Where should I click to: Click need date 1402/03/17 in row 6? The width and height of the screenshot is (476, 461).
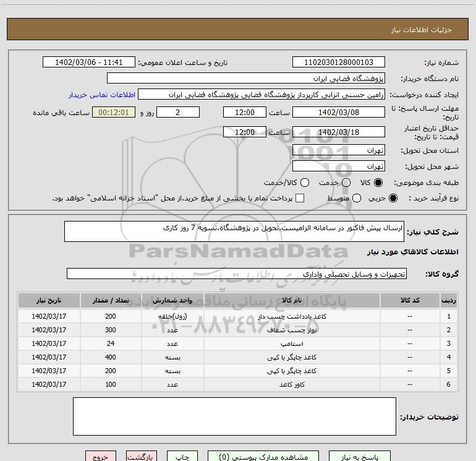click(49, 384)
